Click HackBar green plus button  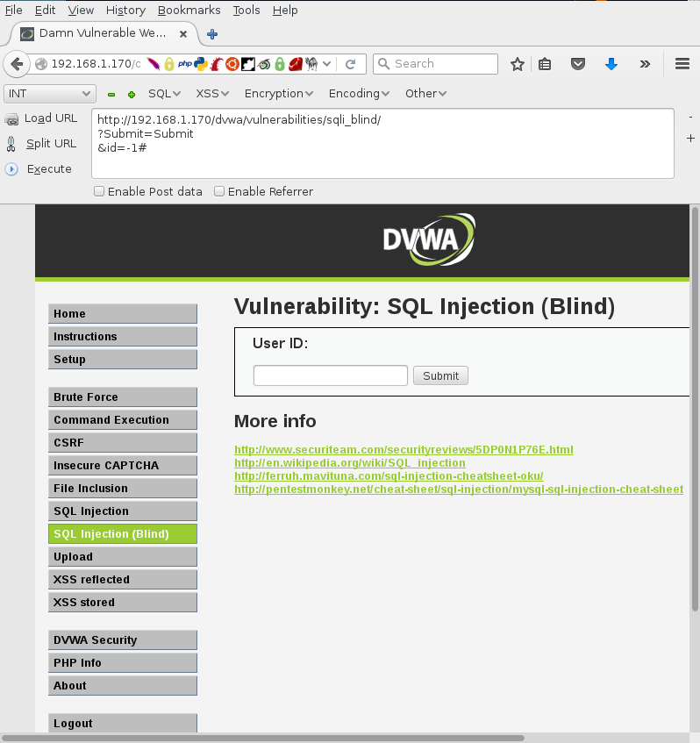coord(132,94)
